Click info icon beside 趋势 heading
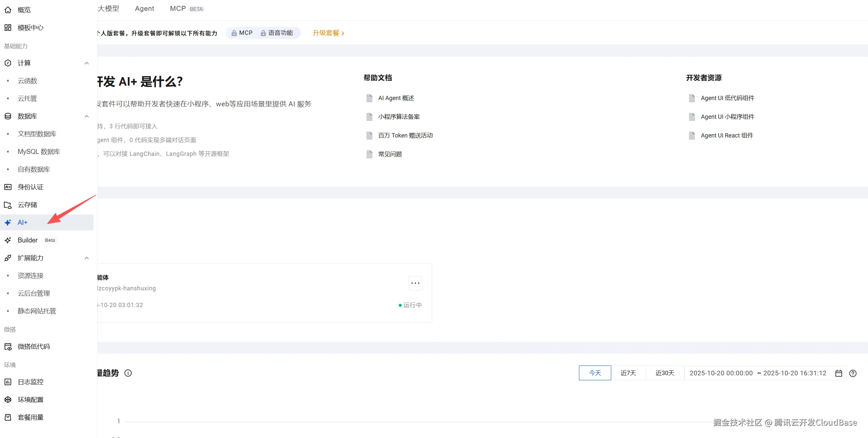 coord(128,373)
